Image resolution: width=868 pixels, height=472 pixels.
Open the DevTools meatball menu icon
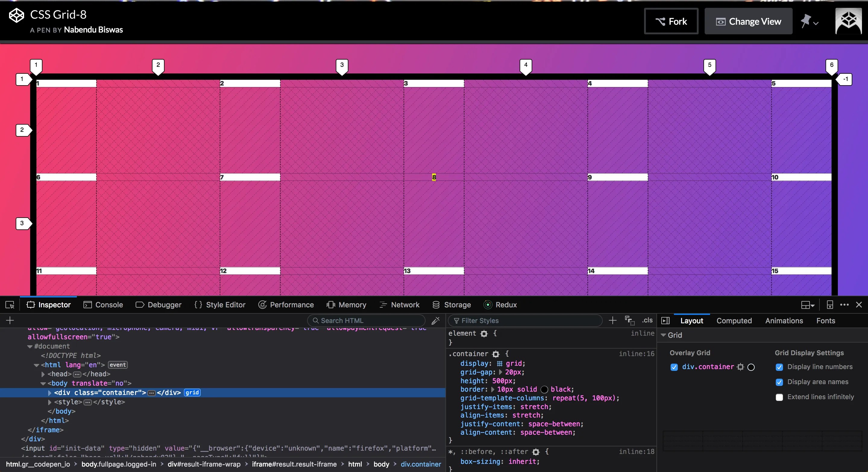tap(844, 305)
